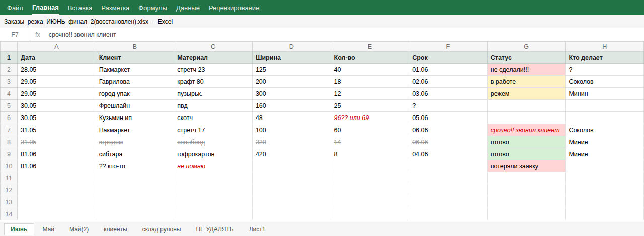Select column A header

tap(56, 47)
